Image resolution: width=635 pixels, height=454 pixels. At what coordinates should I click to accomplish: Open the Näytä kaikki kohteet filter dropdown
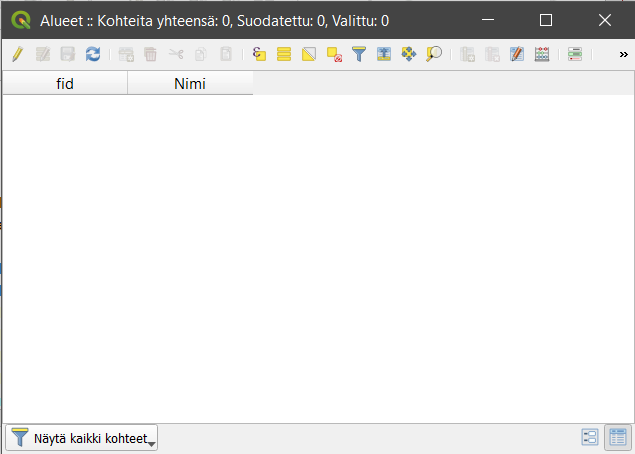(x=82, y=438)
